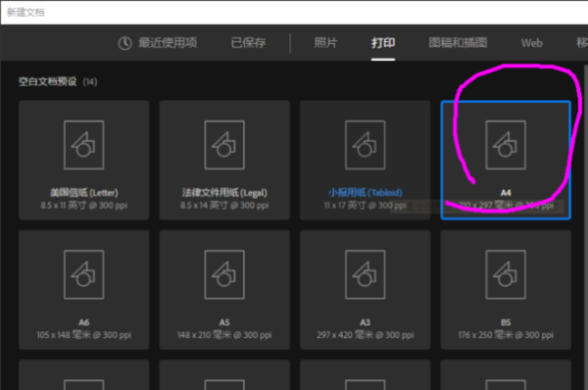This screenshot has height=390, width=588.
Task: Switch to the Web presets tab
Action: point(531,43)
